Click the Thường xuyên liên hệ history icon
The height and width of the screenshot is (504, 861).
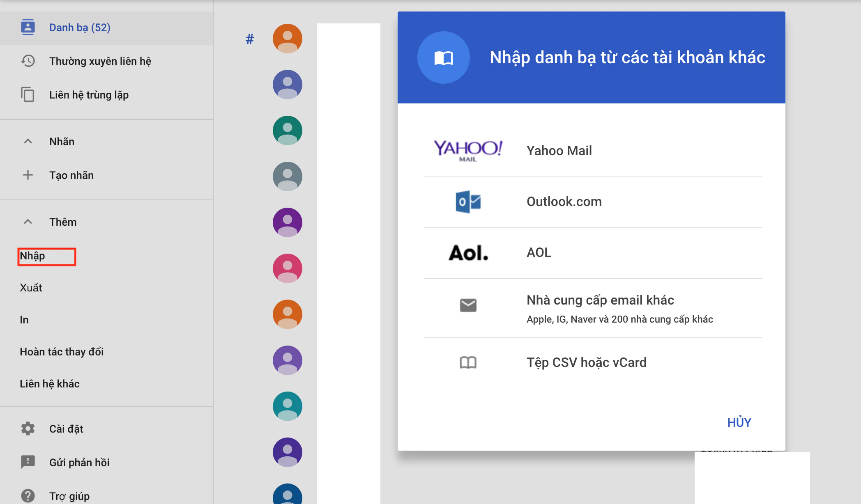tap(28, 61)
